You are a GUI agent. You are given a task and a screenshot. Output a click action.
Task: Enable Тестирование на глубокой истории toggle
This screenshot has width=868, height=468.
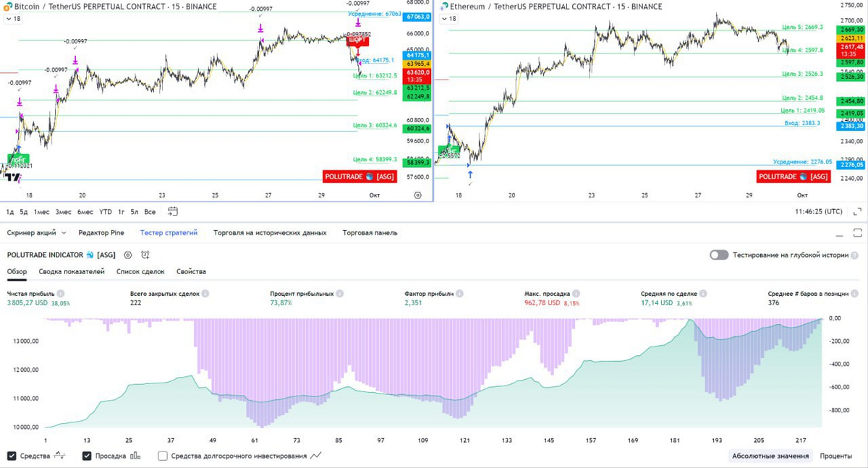[x=718, y=255]
